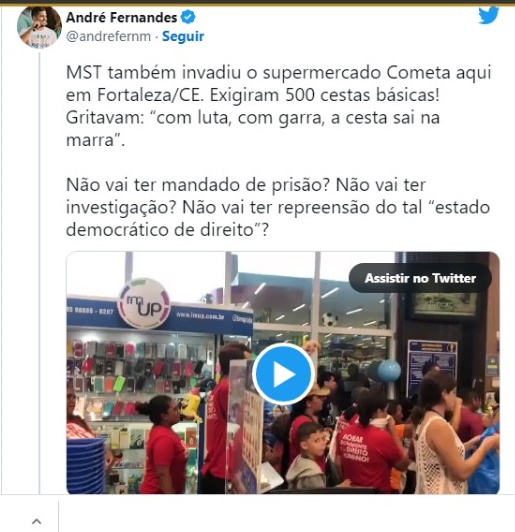Screen dimensions: 515x532
Task: Open the @andrefernm handle link
Action: pyautogui.click(x=108, y=36)
